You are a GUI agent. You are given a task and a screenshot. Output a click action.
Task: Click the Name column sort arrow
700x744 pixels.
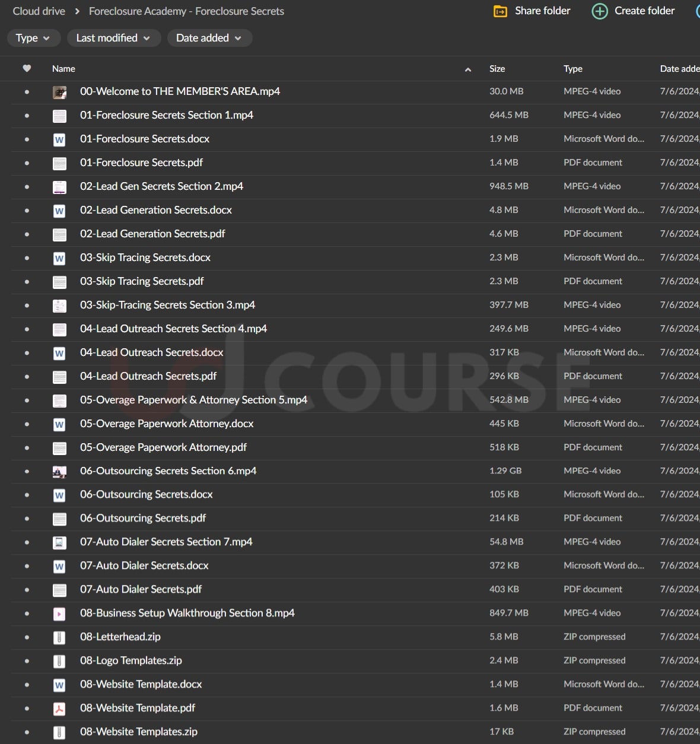tap(467, 69)
